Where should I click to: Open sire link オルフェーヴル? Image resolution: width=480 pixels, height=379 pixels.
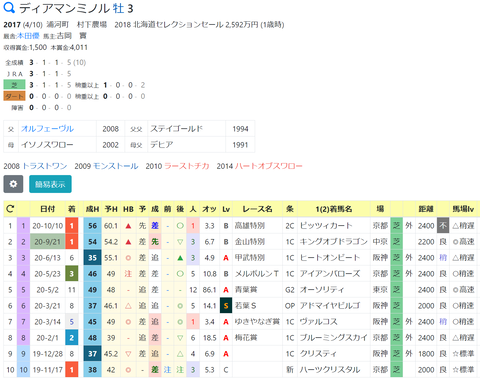point(47,129)
